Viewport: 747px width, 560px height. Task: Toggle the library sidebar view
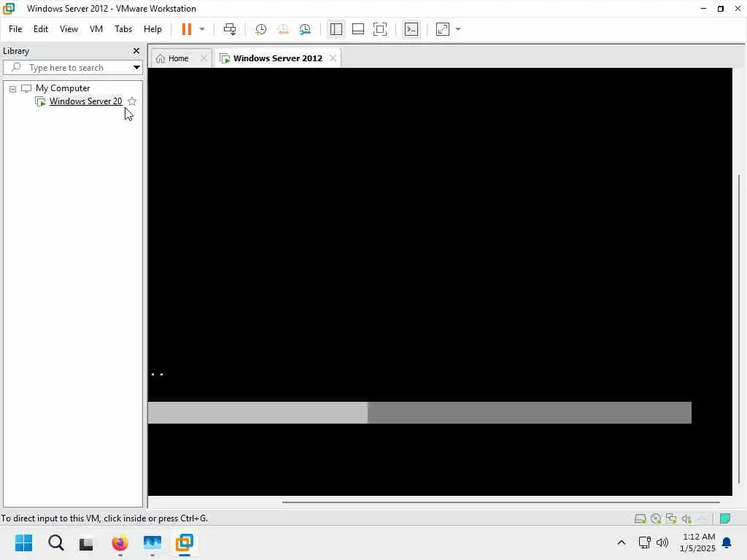tap(336, 29)
